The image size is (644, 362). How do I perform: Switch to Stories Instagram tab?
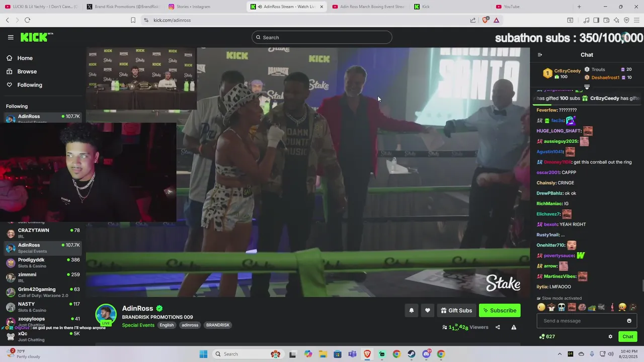(x=205, y=7)
